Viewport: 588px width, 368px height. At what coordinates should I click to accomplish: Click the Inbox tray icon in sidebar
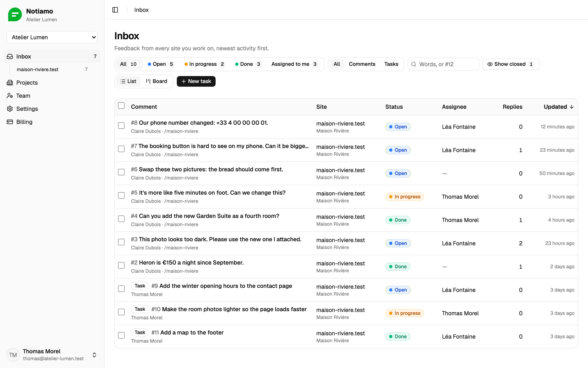click(x=10, y=56)
